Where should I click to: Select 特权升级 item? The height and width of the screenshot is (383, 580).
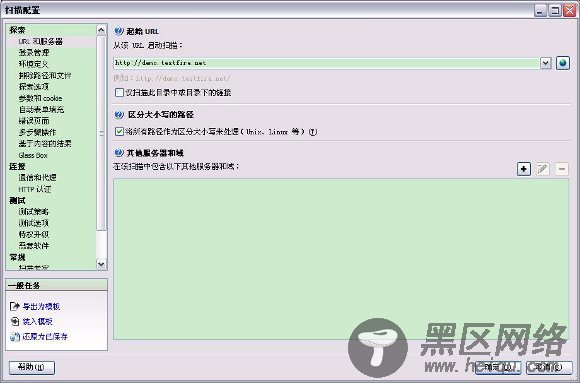click(x=34, y=234)
